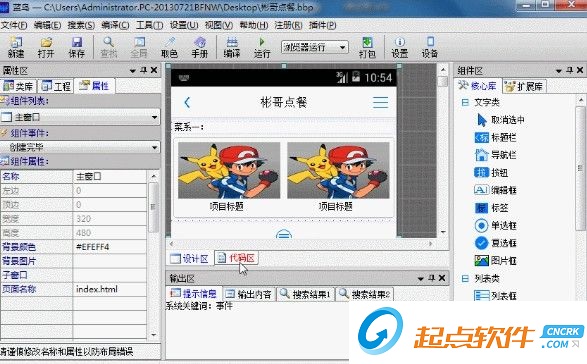Open the 手册 (Manual) toolbar icon

point(200,47)
